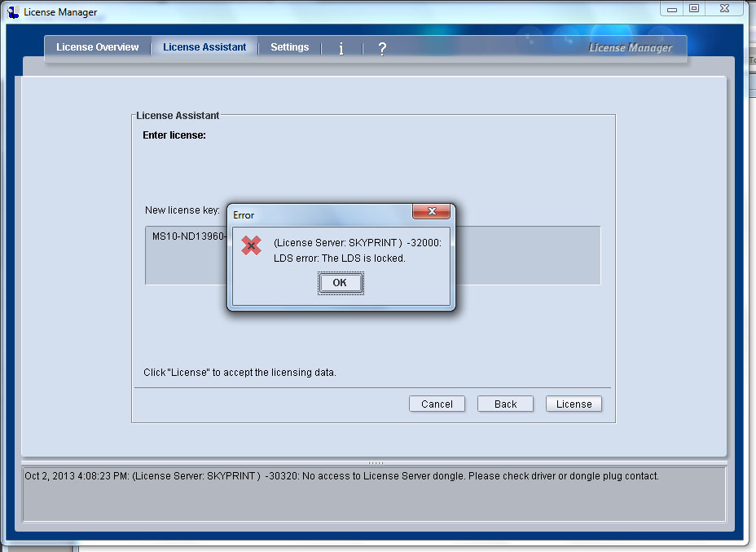Click the splitter handle above the log panel
The image size is (756, 552).
(376, 463)
